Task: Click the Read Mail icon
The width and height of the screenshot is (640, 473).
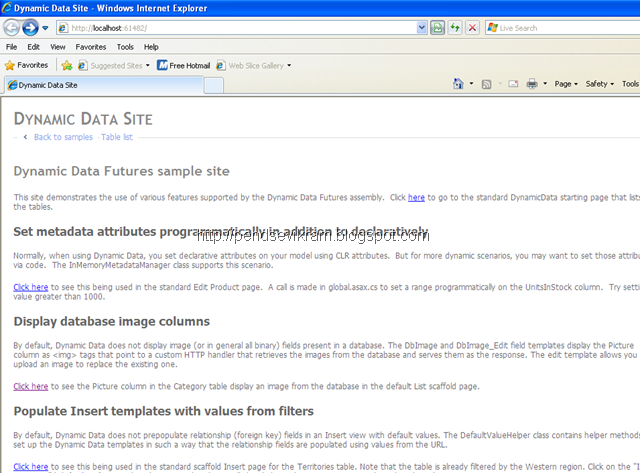Action: (x=513, y=84)
